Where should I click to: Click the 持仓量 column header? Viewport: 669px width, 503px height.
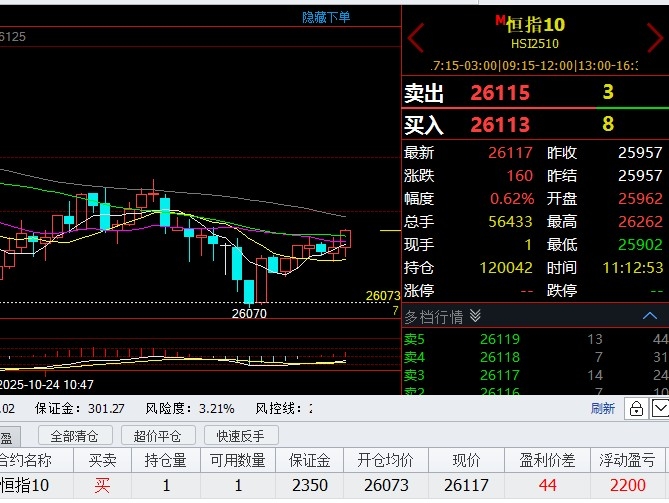click(x=166, y=460)
